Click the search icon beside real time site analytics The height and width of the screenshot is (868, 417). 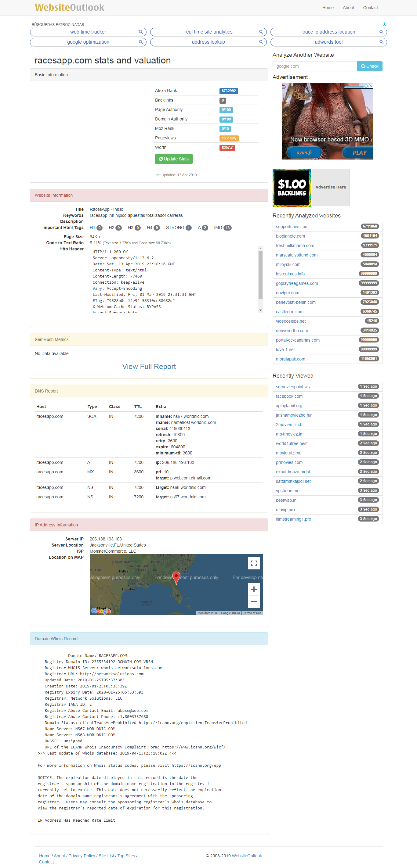[x=261, y=32]
